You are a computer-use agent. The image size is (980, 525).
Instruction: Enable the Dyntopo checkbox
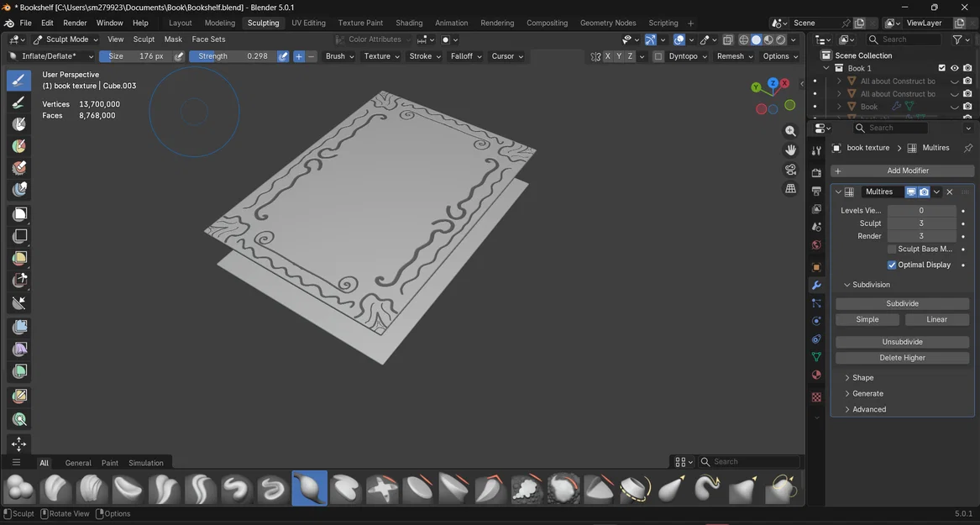(x=658, y=56)
